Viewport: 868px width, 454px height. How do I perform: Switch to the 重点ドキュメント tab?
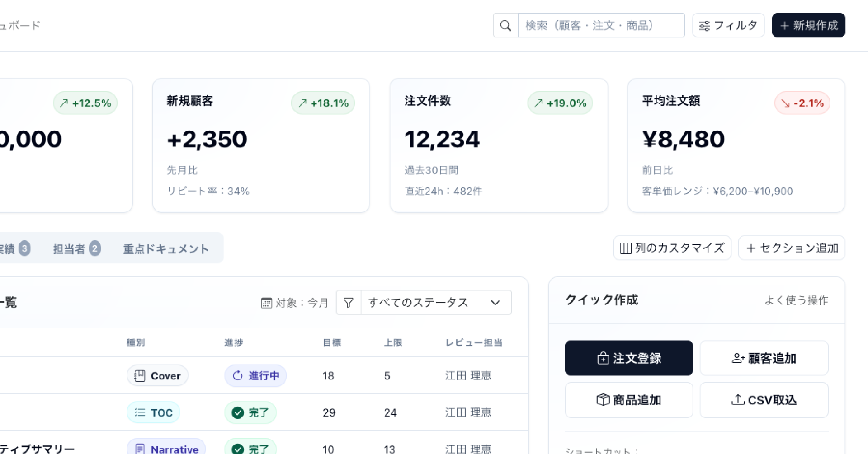click(166, 248)
